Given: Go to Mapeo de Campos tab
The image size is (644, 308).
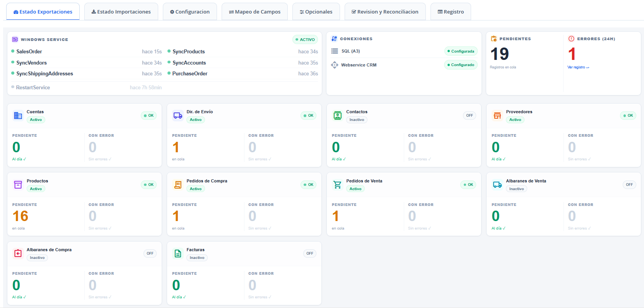Looking at the screenshot, I should pos(255,12).
